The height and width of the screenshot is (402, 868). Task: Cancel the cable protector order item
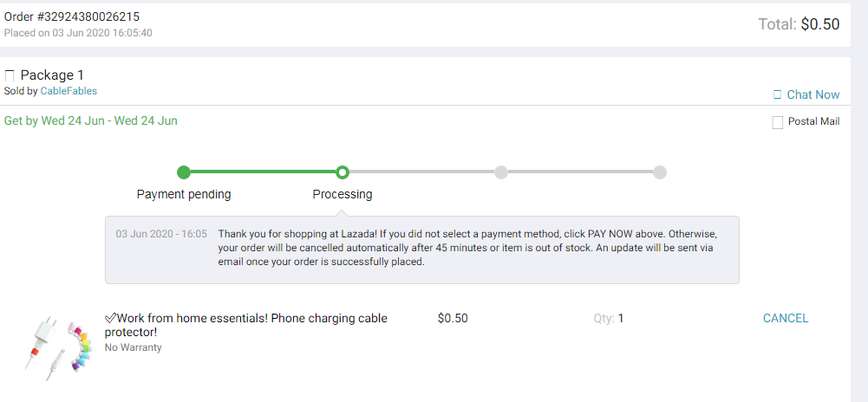[786, 318]
